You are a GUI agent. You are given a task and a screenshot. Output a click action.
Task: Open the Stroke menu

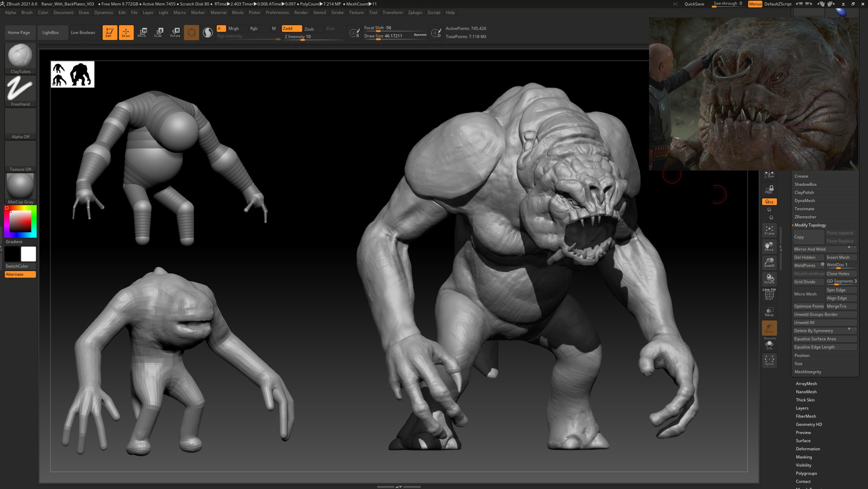pyautogui.click(x=337, y=12)
